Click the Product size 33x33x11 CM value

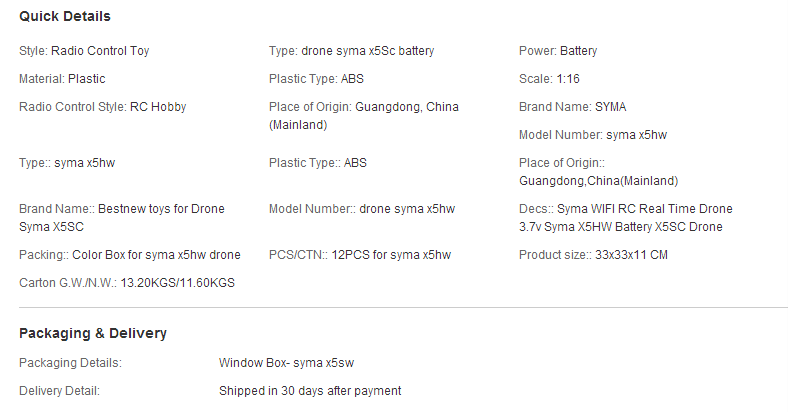(631, 255)
